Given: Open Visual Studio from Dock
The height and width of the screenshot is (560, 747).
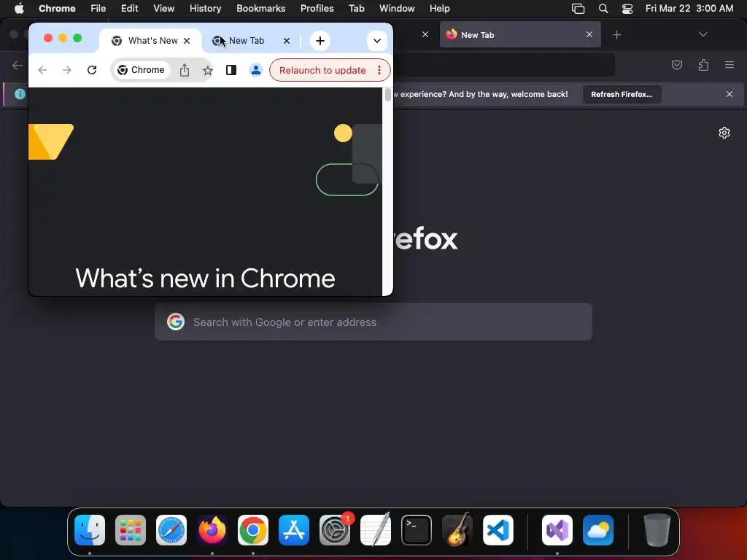Looking at the screenshot, I should [x=557, y=530].
